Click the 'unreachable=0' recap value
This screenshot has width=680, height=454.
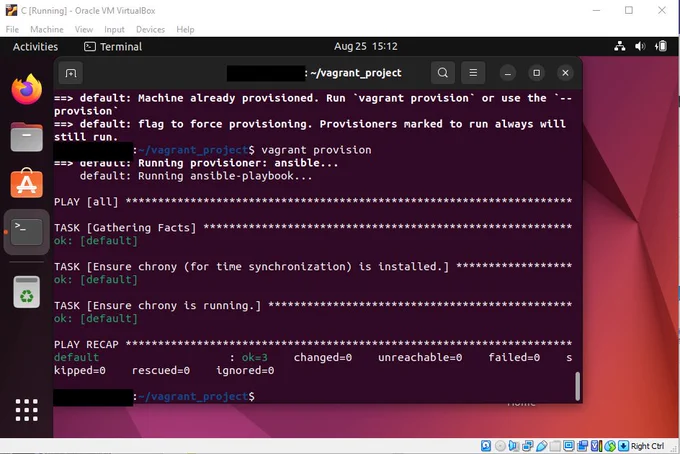click(420, 357)
